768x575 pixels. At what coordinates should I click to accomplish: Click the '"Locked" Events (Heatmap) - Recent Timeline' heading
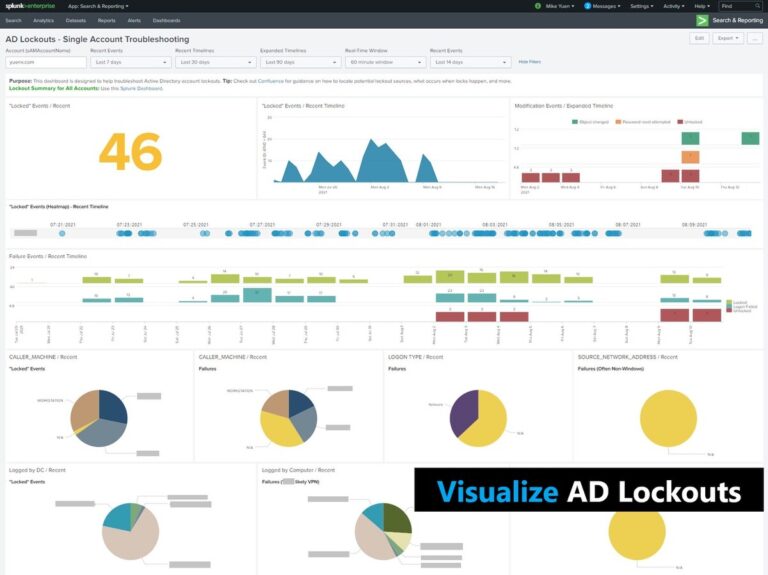point(59,207)
